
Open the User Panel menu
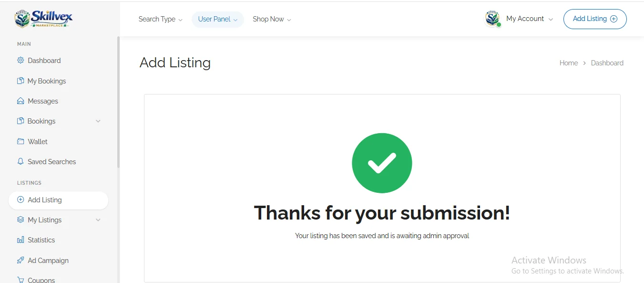(x=217, y=19)
